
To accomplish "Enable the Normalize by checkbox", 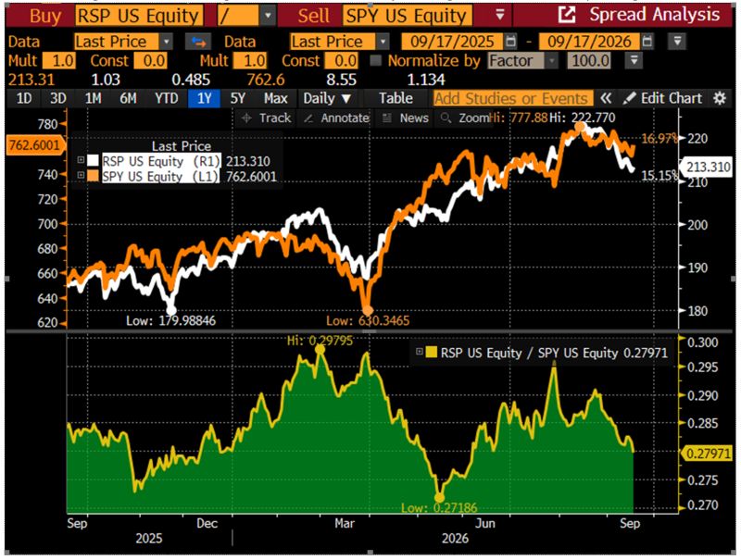I will tap(376, 60).
